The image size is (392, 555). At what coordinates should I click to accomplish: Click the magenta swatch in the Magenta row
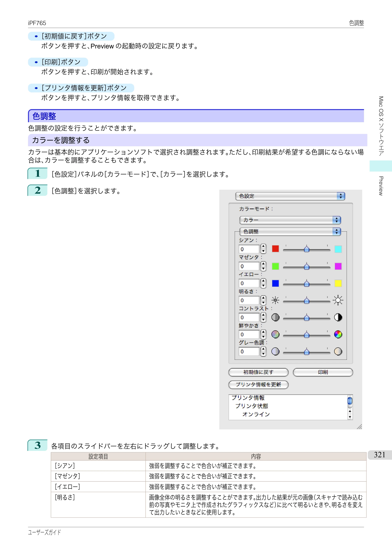pos(338,266)
